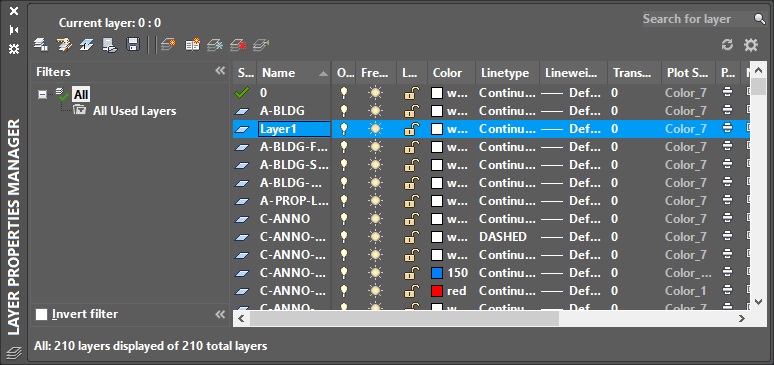Click the Search for layer field
This screenshot has height=365, width=774.
tap(697, 19)
